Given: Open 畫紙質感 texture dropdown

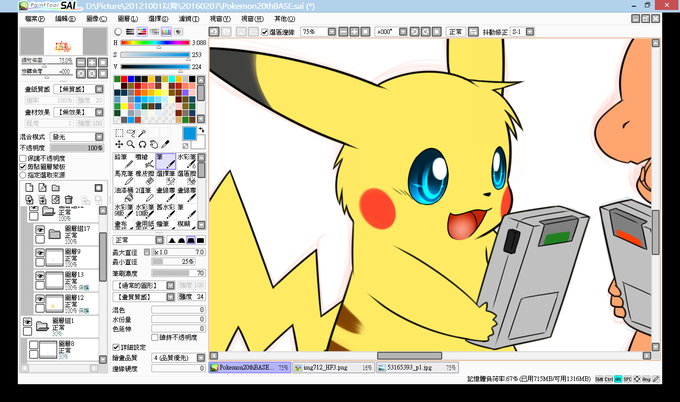Looking at the screenshot, I should (99, 89).
